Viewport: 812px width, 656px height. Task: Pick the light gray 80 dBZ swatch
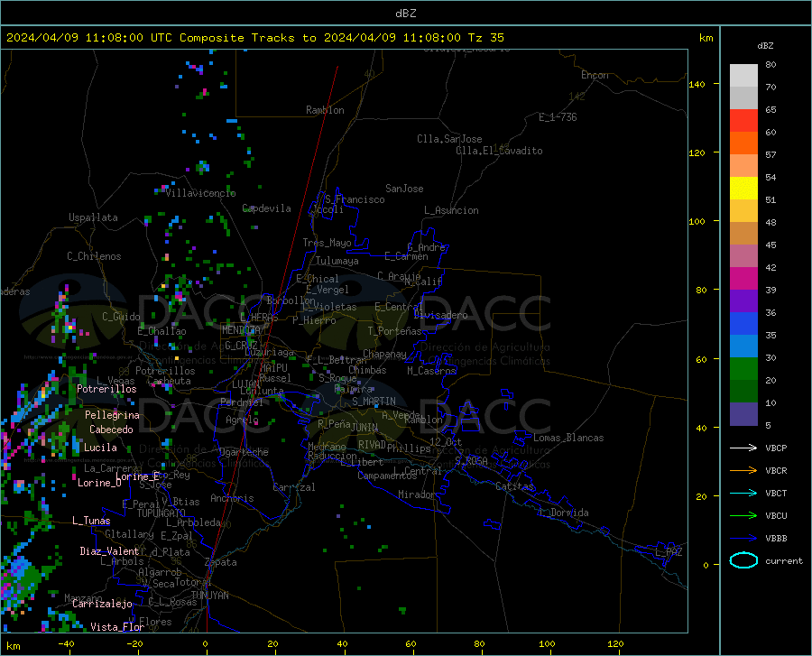pyautogui.click(x=743, y=76)
